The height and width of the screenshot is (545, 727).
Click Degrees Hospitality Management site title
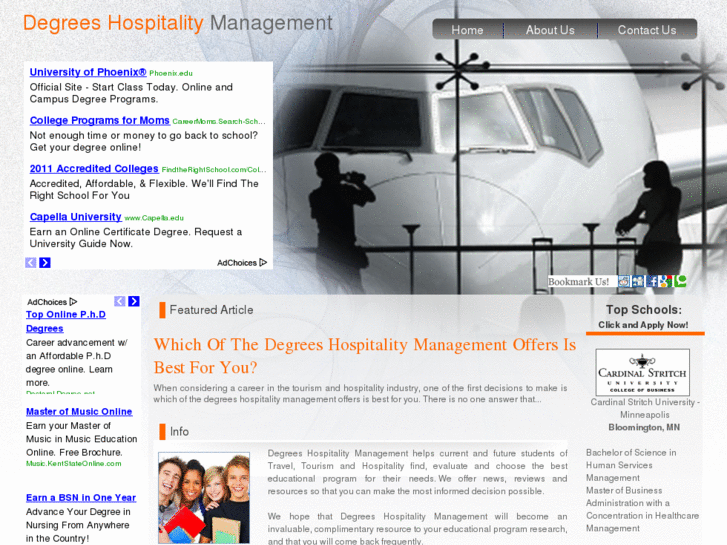(178, 23)
